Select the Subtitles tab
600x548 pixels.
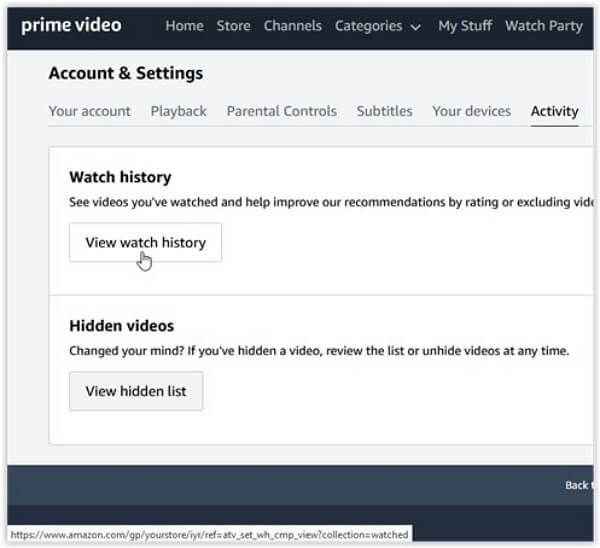[385, 111]
